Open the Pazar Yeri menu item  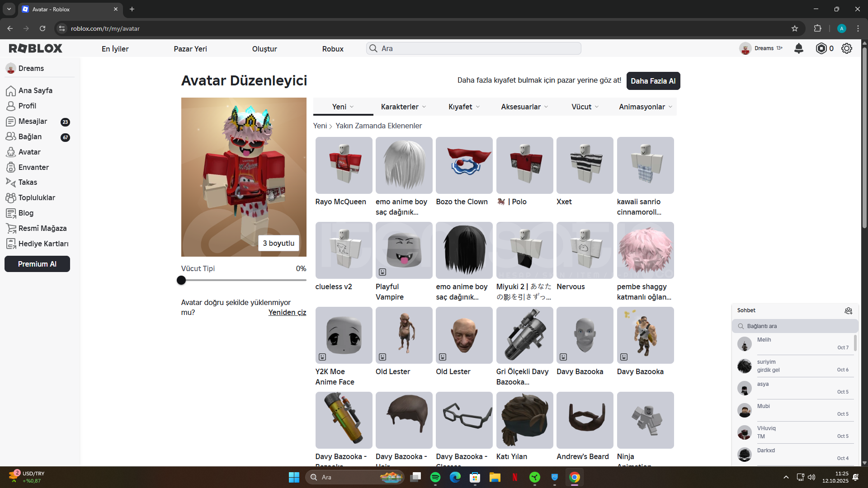[190, 49]
